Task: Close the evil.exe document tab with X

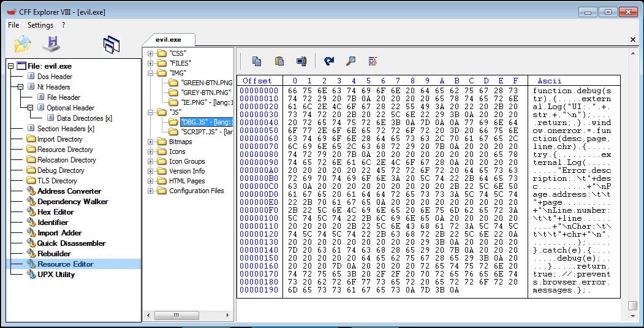Action: [x=633, y=39]
